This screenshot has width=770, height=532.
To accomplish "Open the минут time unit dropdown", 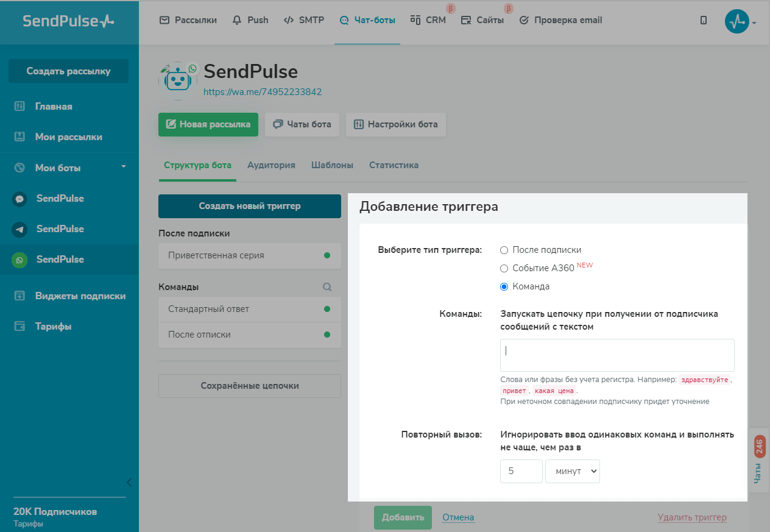I will point(572,471).
